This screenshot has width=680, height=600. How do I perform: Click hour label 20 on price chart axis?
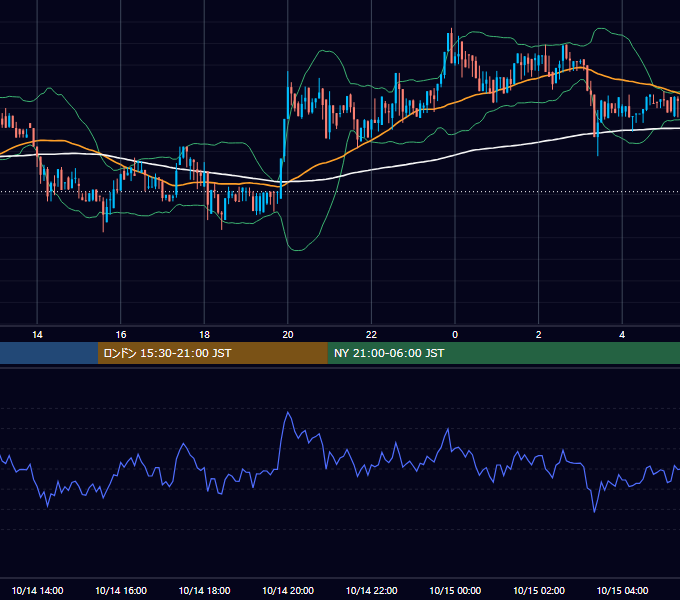tap(288, 335)
